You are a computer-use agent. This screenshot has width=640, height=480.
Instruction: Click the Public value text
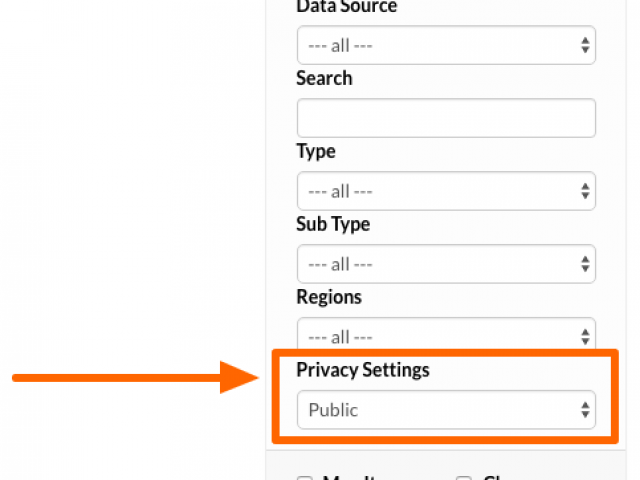tap(333, 410)
